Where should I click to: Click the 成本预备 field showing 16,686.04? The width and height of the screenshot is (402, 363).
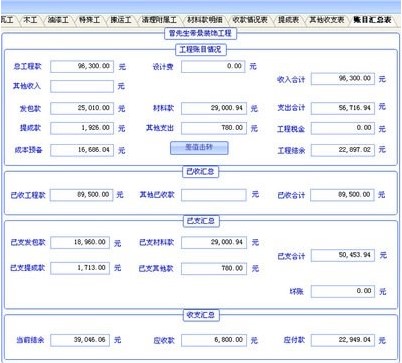pyautogui.click(x=82, y=150)
